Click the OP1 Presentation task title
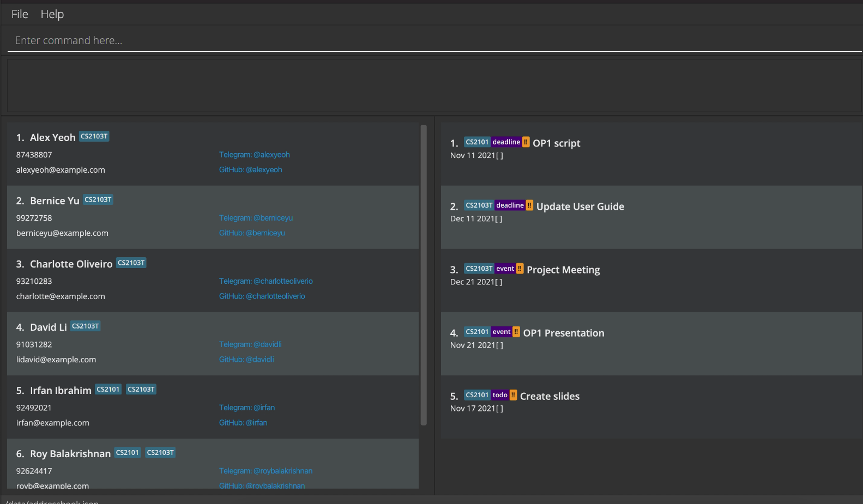 [564, 333]
